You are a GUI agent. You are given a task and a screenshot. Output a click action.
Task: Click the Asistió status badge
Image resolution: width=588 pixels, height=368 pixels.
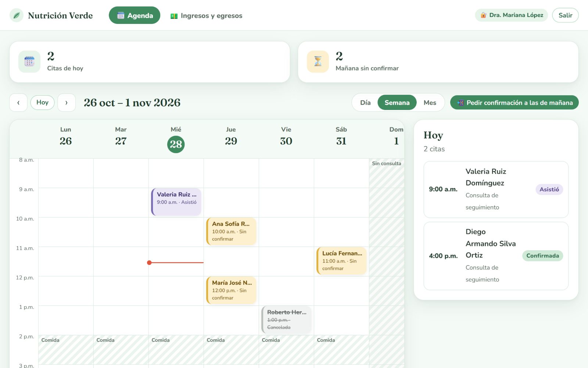pos(549,190)
